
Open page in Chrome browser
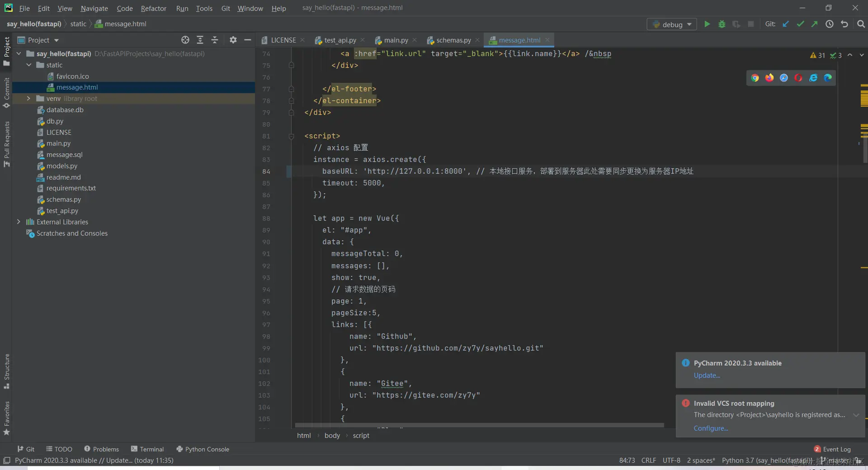tap(755, 78)
